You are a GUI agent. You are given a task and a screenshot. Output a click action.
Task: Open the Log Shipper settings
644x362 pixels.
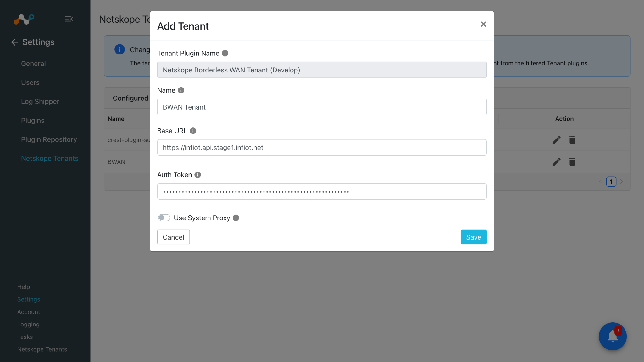[40, 101]
